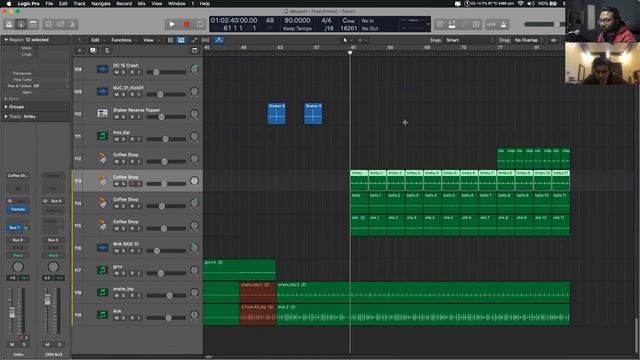Toggle the Cycle button in transport
The width and height of the screenshot is (640, 360).
click(x=200, y=24)
